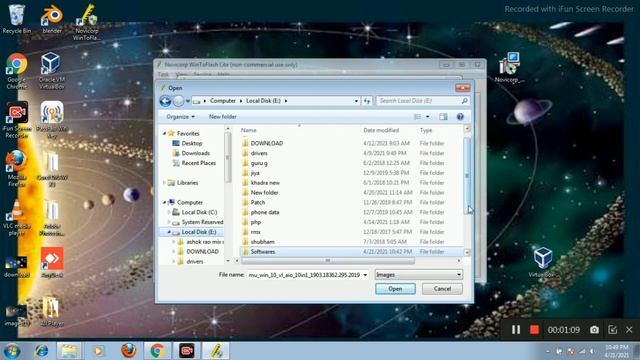Open the Blender desktop icon
The width and height of the screenshot is (640, 360).
pos(52,19)
